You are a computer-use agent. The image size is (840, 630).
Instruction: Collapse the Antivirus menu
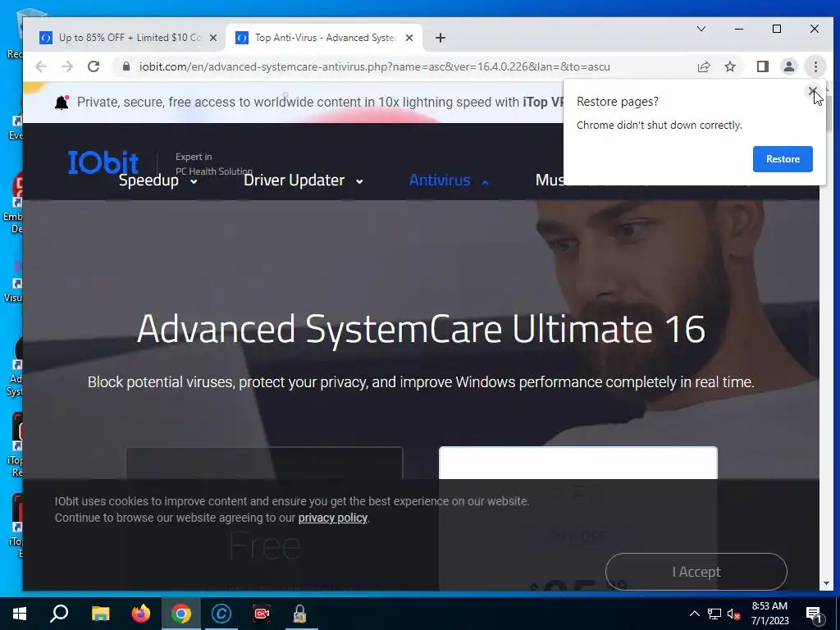[449, 180]
